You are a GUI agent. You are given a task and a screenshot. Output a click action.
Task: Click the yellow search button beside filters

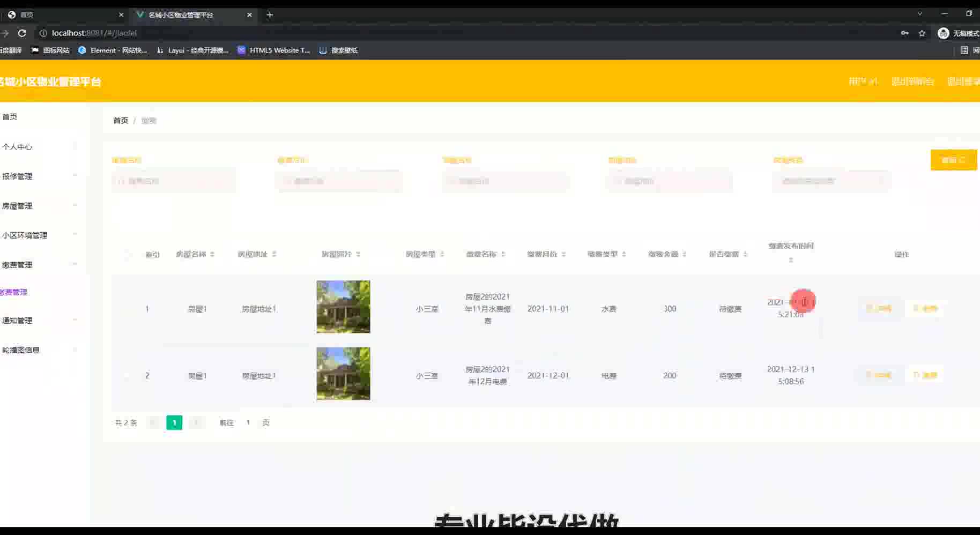954,160
